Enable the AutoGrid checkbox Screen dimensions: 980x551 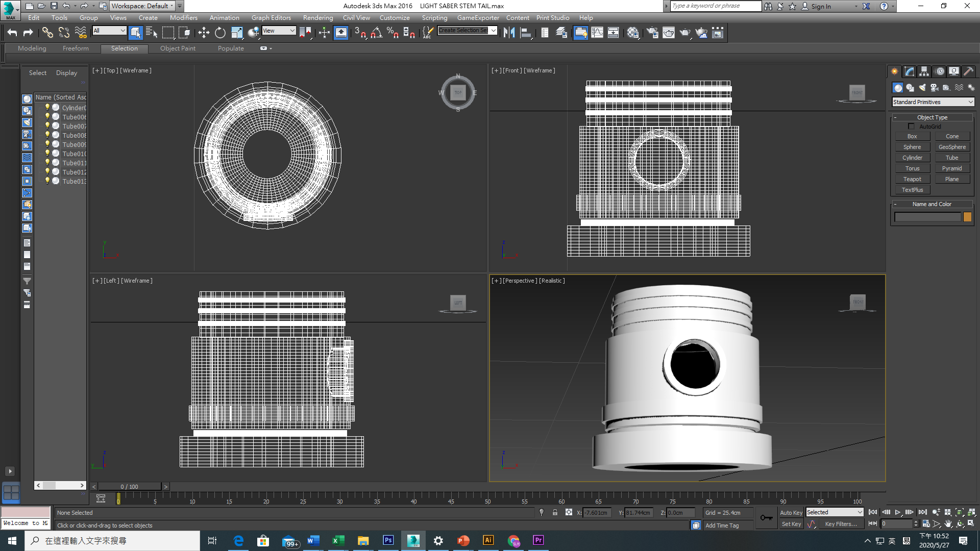[x=911, y=127]
